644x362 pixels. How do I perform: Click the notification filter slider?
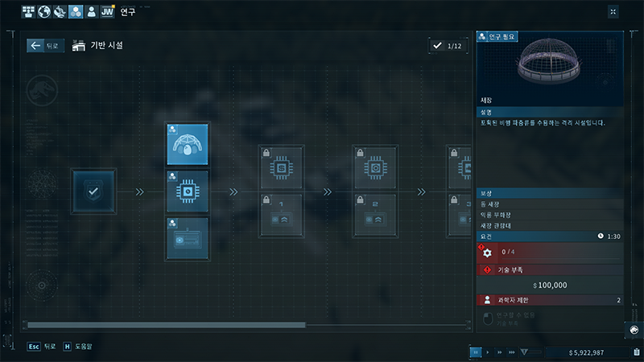[x=530, y=352]
